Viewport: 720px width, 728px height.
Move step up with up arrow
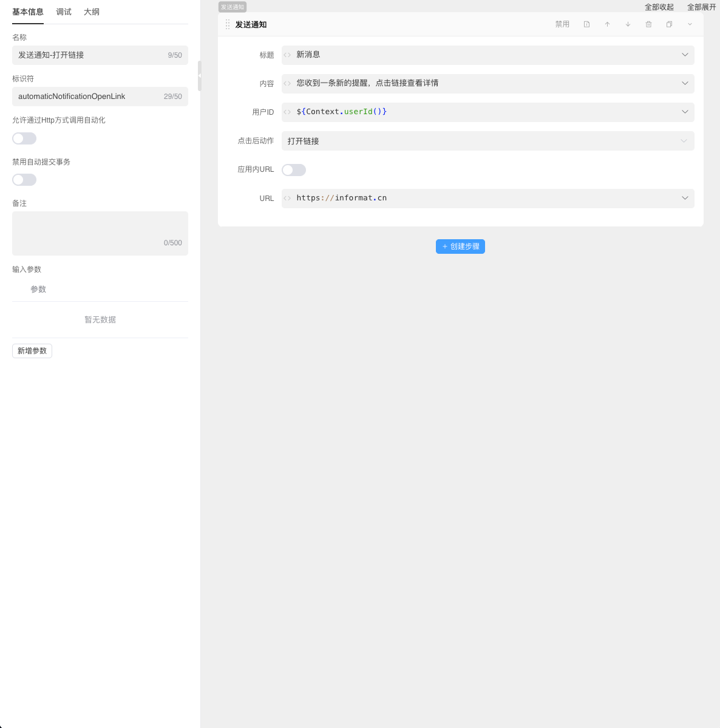click(x=607, y=24)
